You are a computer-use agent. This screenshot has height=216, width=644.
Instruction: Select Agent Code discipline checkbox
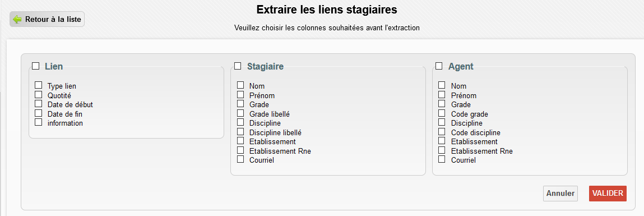442,132
